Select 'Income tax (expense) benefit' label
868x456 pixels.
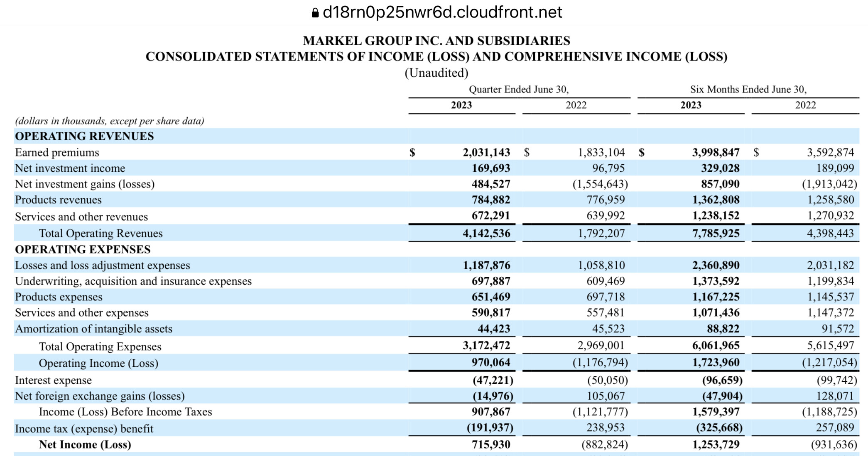[x=84, y=429]
